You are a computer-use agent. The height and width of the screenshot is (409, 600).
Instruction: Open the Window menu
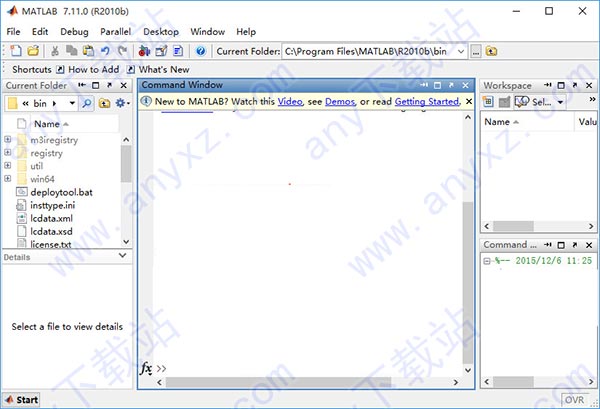point(207,32)
